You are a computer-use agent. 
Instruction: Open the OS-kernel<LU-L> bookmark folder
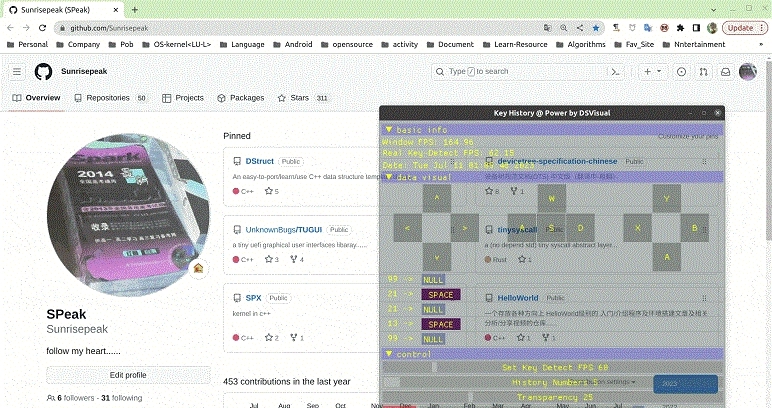pyautogui.click(x=176, y=44)
